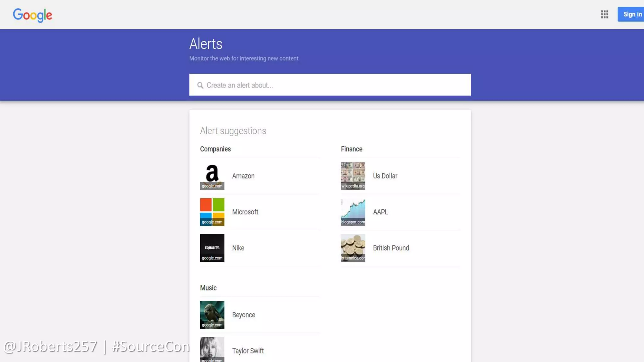Click the magnifier icon in alert search box

[200, 85]
